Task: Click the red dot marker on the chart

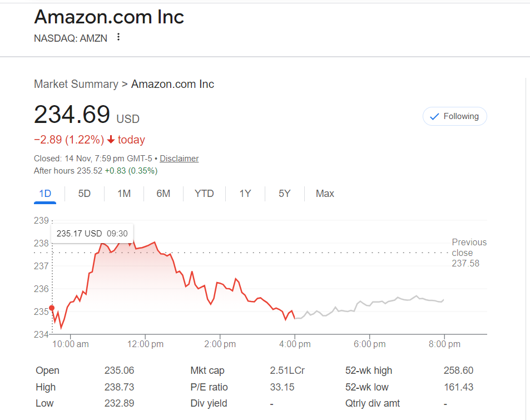Action: pos(52,308)
